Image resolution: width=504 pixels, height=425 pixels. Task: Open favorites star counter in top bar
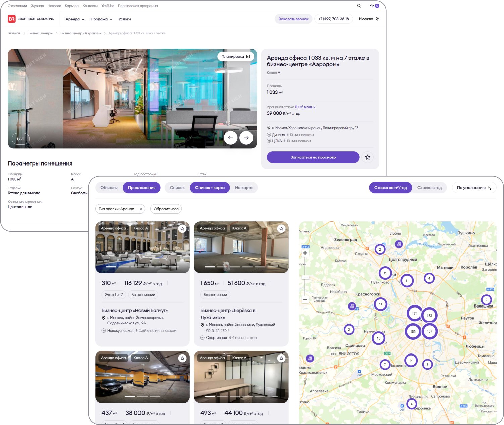click(x=374, y=6)
